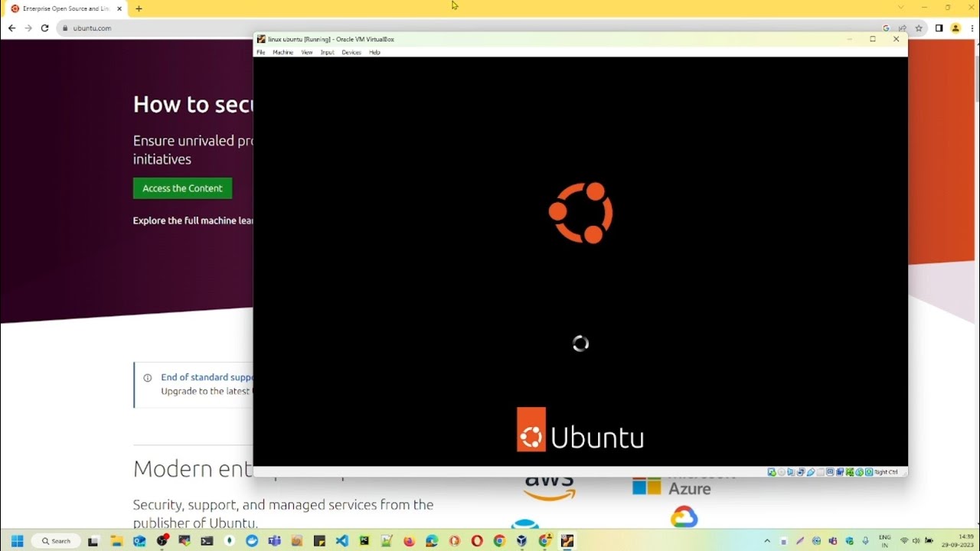Screen dimensions: 980x551
Task: Open the VirtualBox View menu
Action: (306, 52)
